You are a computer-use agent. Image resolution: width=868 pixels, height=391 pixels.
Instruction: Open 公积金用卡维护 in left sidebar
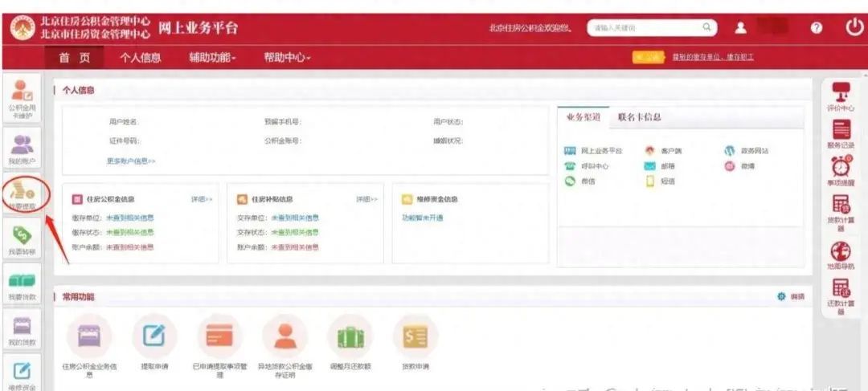(x=23, y=100)
